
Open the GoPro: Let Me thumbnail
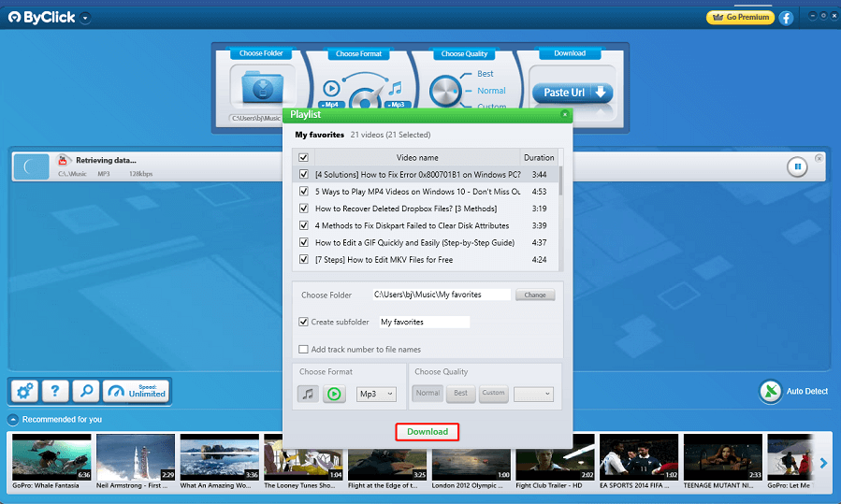click(x=791, y=457)
